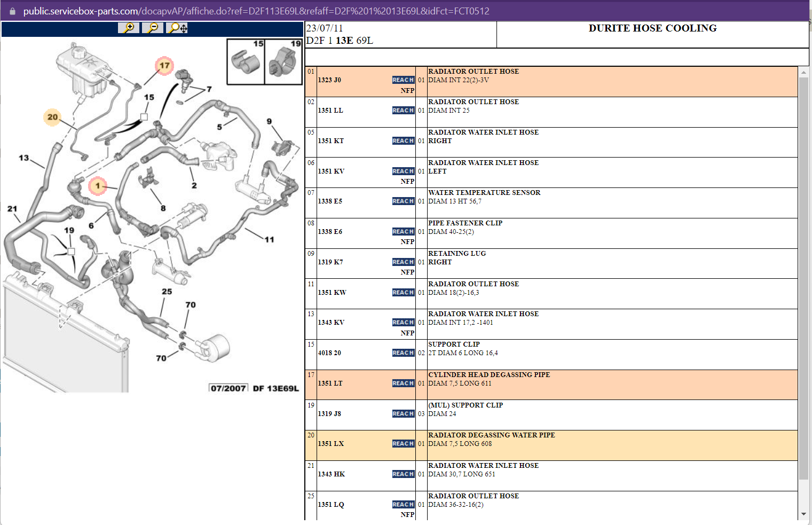Screen dimensions: 812x525
Task: Click highlighted callout 17 in the diagram
Action: (x=164, y=66)
